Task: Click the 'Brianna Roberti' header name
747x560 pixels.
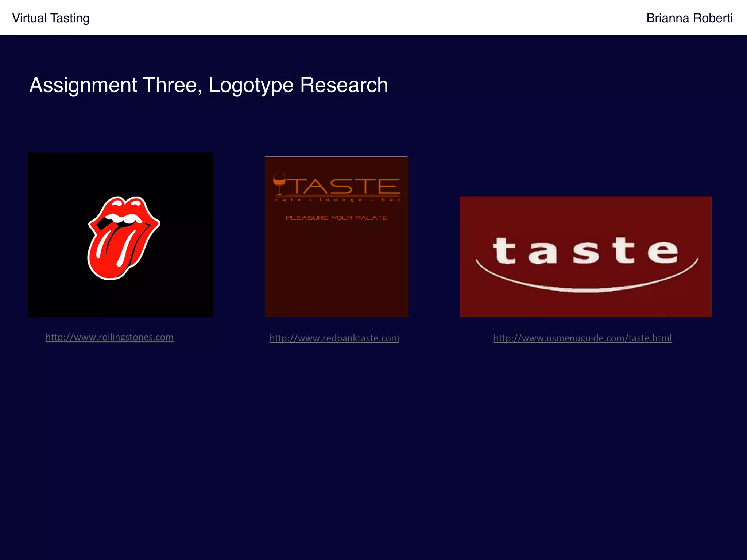Action: 689,18
